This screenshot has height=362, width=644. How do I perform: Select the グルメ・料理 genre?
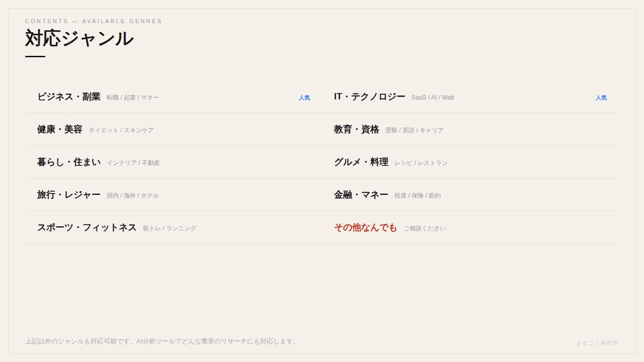coord(361,162)
